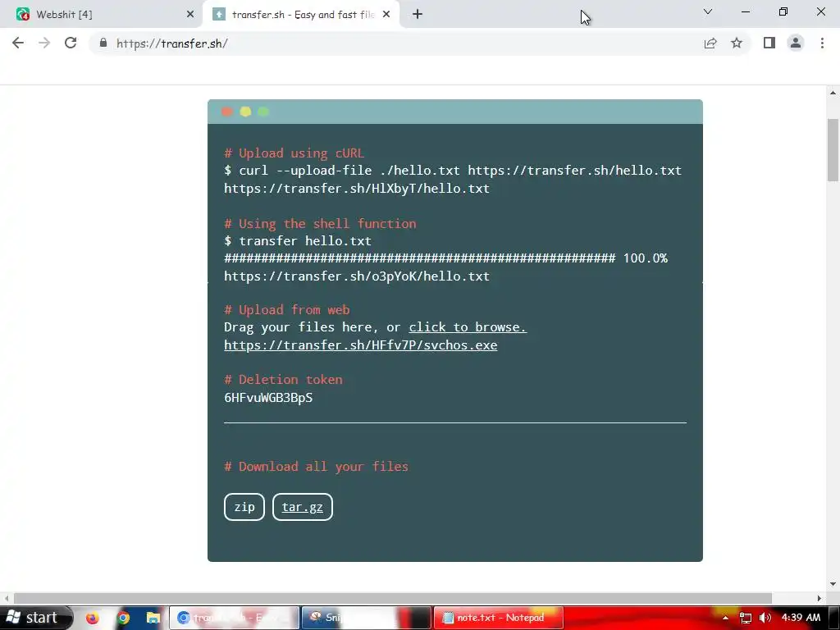Select the deletion token 6HFvuWGB3BpS

point(268,398)
